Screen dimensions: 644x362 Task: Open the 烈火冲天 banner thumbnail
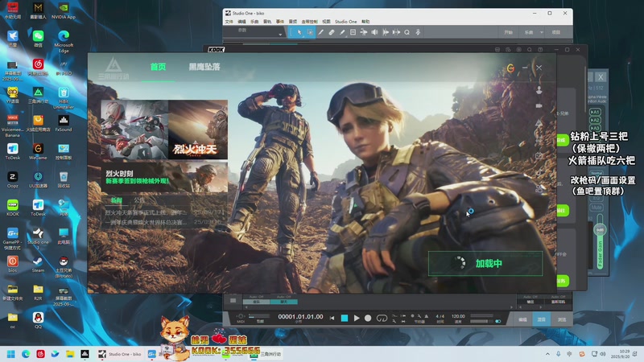pyautogui.click(x=198, y=130)
